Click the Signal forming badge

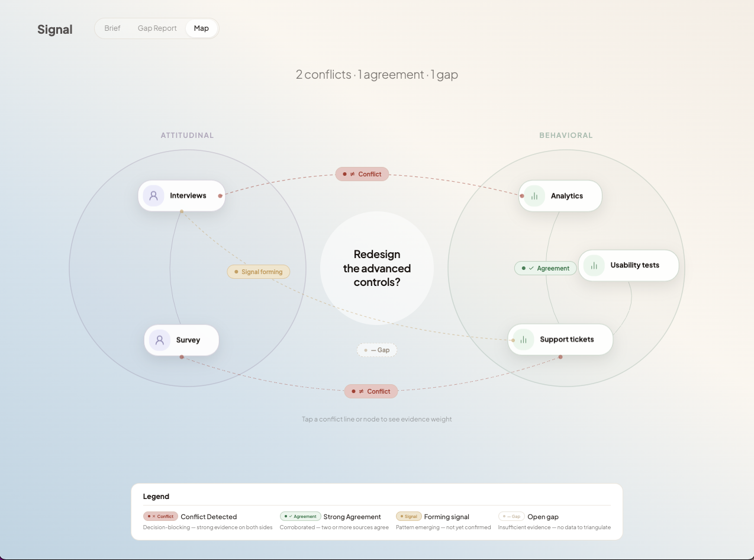[259, 272]
